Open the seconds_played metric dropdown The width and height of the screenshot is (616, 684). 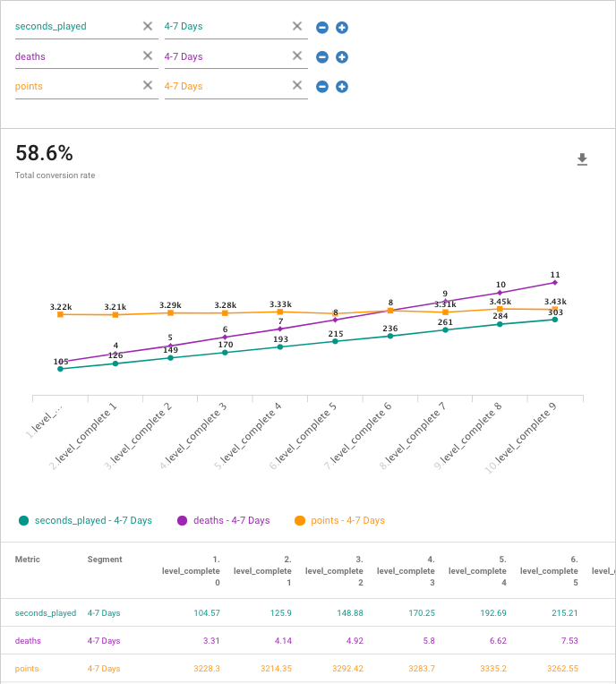(x=76, y=27)
